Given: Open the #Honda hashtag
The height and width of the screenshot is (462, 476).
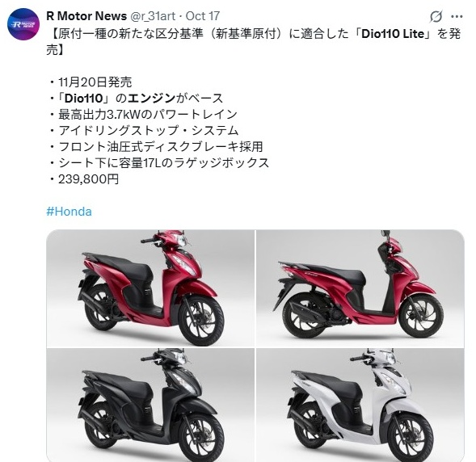Looking at the screenshot, I should tap(69, 212).
